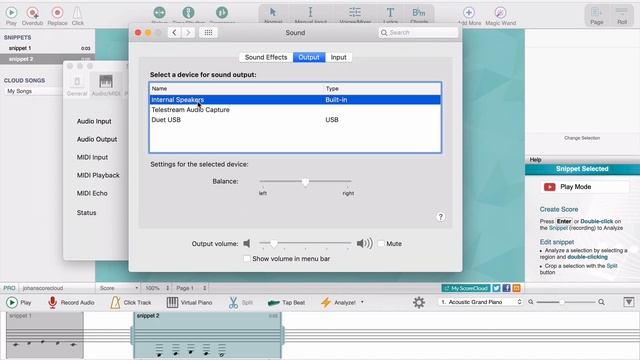Select snippet 2 in Snippets list
This screenshot has height=360, width=640.
(47, 59)
